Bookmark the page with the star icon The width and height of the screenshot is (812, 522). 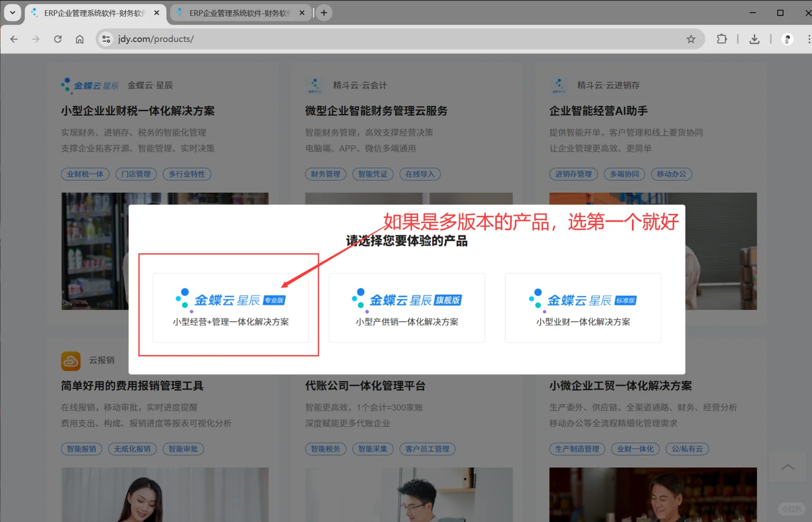tap(692, 39)
